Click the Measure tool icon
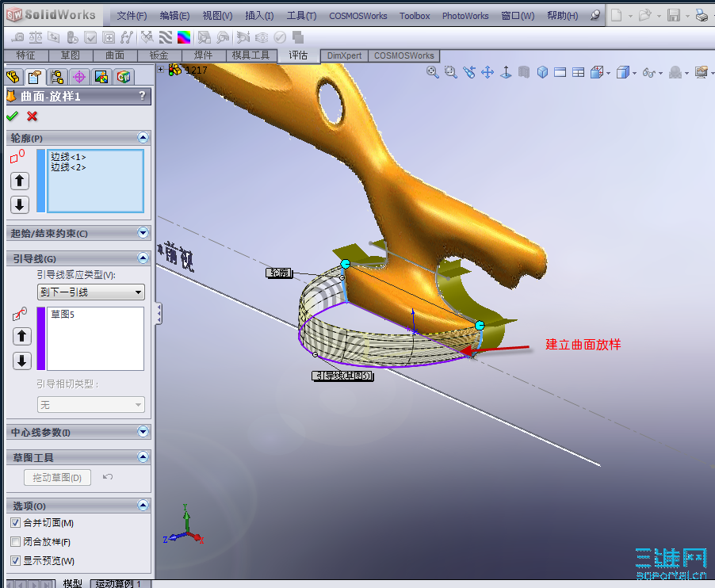This screenshot has height=588, width=715. pos(17,37)
